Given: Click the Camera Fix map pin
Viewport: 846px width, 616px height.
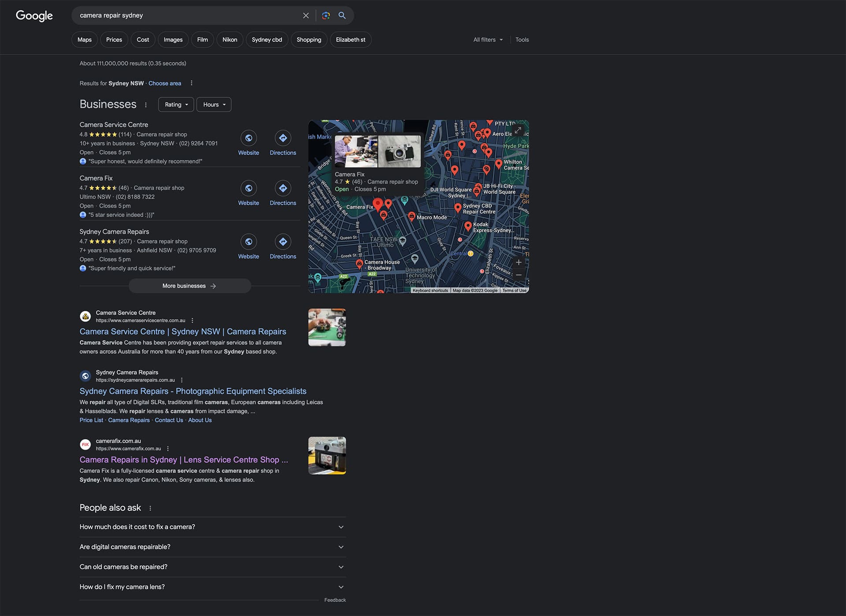Looking at the screenshot, I should (x=378, y=204).
